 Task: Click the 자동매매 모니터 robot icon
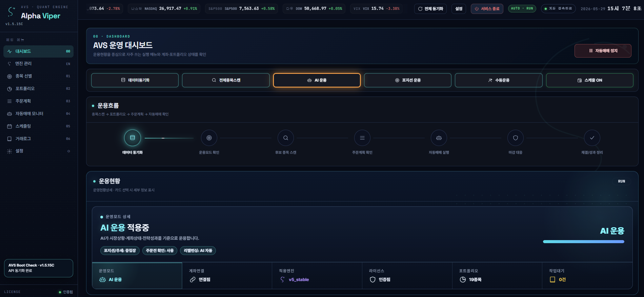pos(9,114)
